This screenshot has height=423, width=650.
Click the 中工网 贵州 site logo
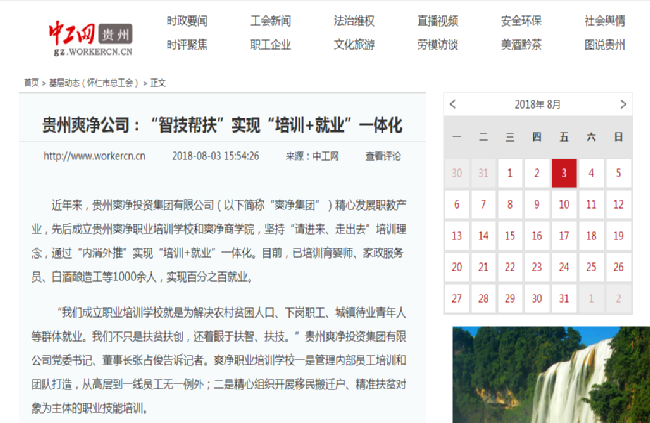[x=91, y=38]
